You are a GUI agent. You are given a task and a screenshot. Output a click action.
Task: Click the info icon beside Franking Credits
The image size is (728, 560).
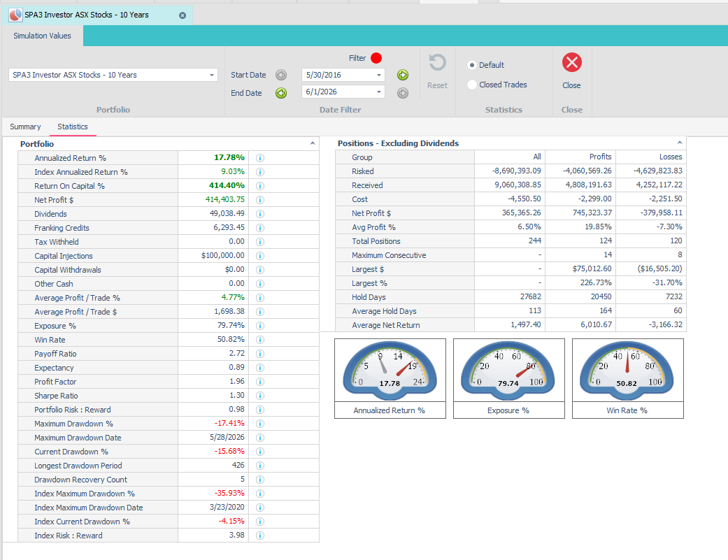point(260,228)
